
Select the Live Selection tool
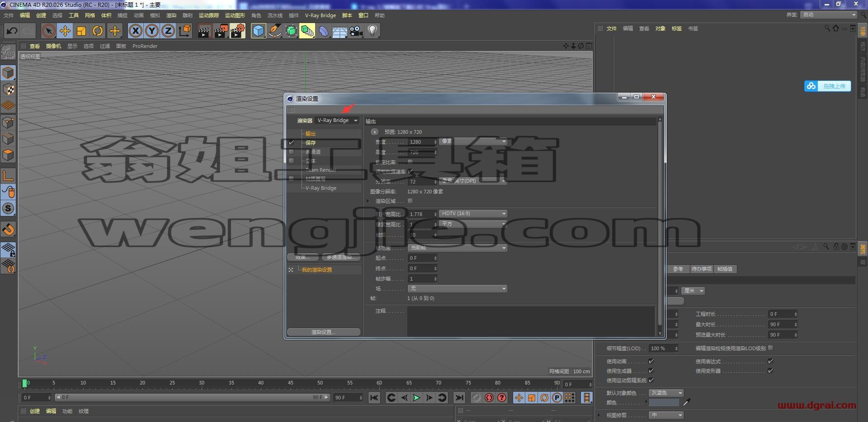click(x=48, y=31)
